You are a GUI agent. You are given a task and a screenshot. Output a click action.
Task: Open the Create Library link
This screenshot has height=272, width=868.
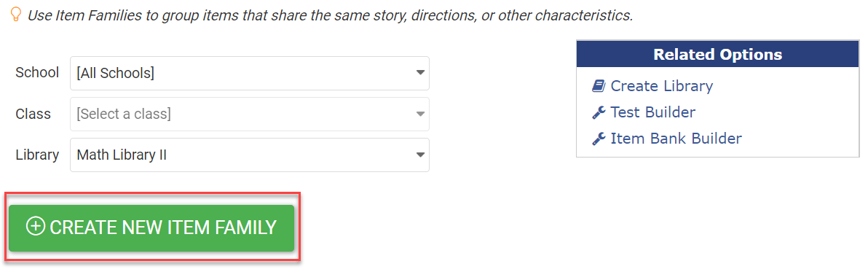click(661, 86)
